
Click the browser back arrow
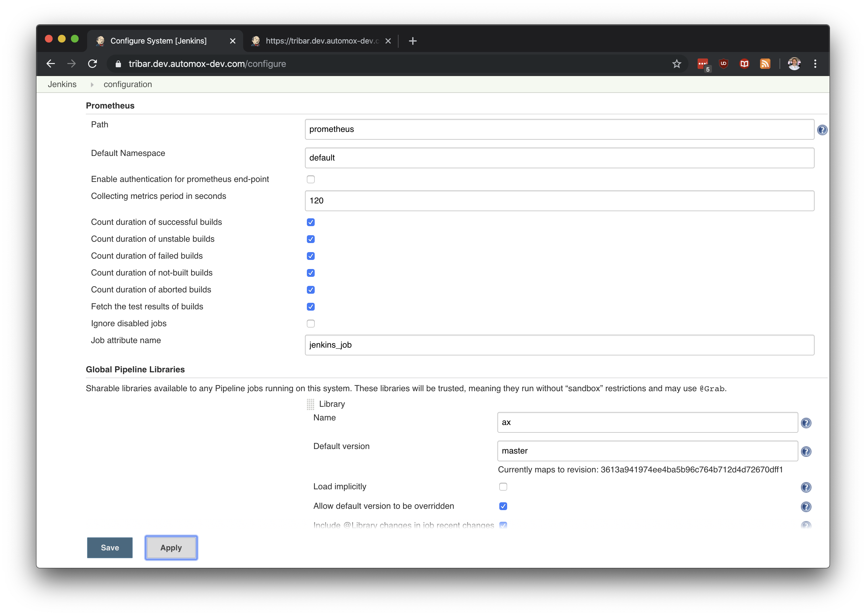point(50,64)
